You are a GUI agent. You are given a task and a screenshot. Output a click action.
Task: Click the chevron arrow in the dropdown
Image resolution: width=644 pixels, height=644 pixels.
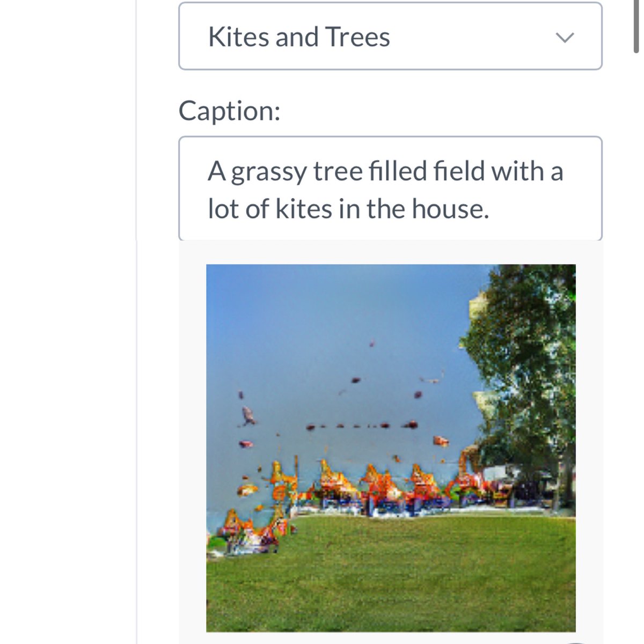(x=565, y=37)
